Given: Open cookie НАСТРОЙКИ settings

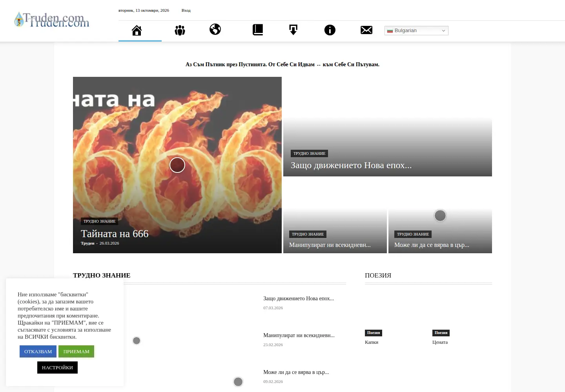Looking at the screenshot, I should [x=57, y=367].
